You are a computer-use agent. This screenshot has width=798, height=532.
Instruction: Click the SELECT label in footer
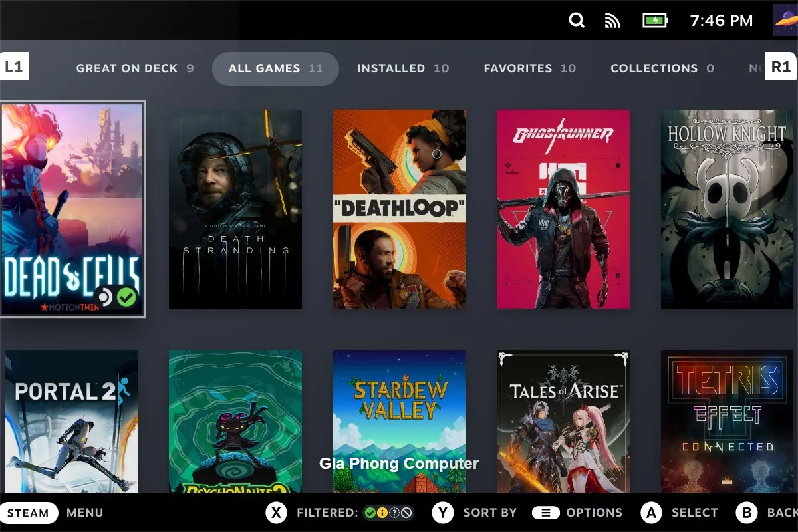pos(694,513)
